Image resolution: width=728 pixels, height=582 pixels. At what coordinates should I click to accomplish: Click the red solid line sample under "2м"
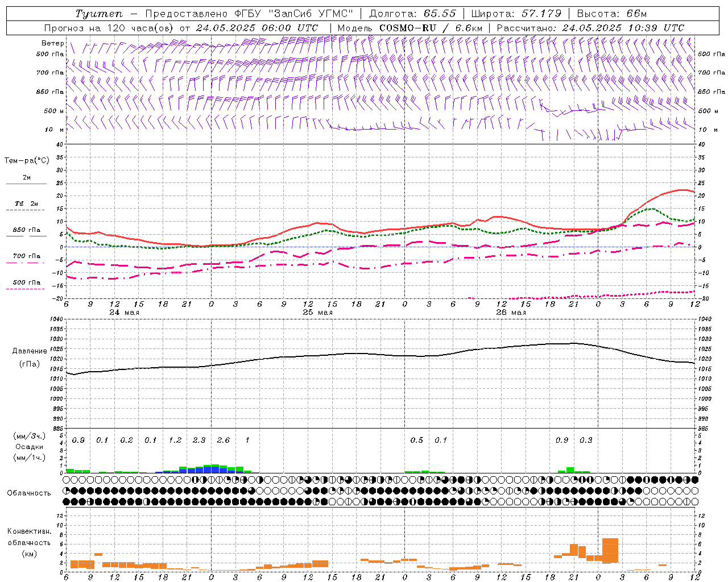point(26,184)
